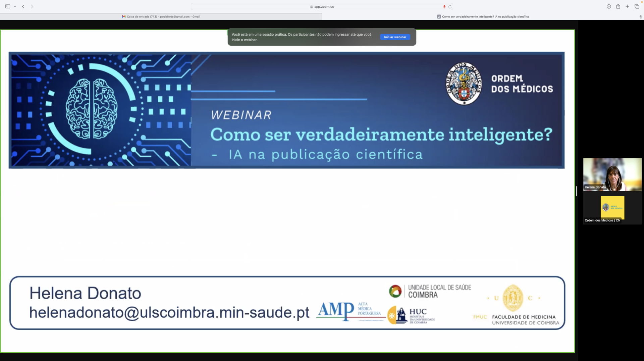Go forward with the browser forward arrow
The image size is (644, 361).
click(x=32, y=6)
